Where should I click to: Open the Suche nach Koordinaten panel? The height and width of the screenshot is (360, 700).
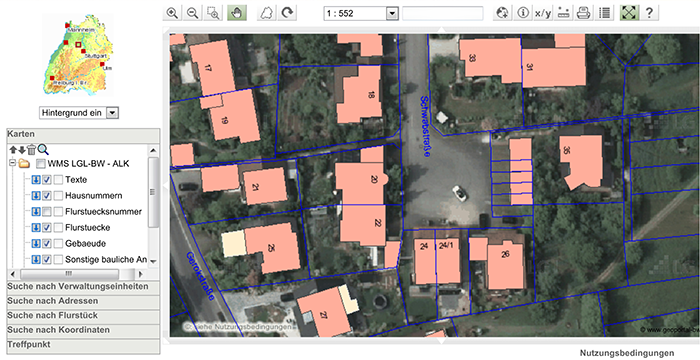(83, 330)
